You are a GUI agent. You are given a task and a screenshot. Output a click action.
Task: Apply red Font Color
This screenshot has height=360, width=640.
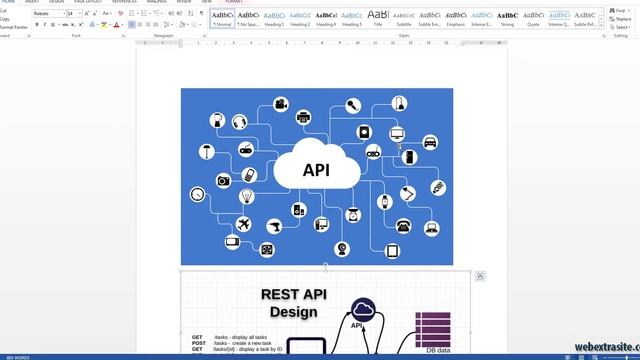point(116,25)
